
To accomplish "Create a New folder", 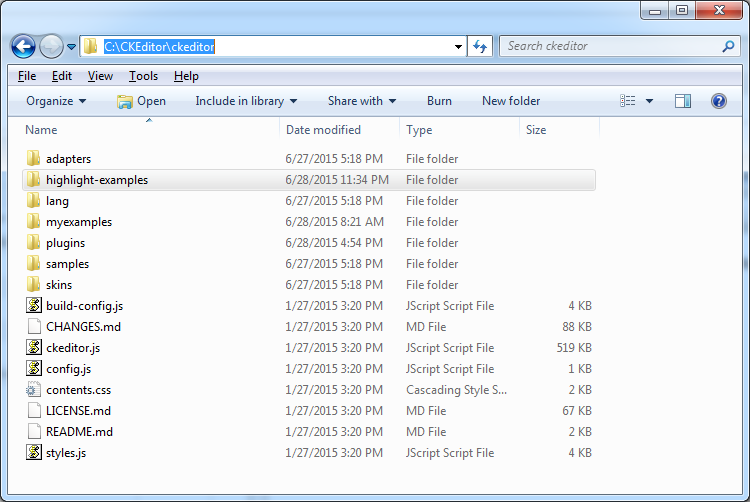I will (x=511, y=101).
